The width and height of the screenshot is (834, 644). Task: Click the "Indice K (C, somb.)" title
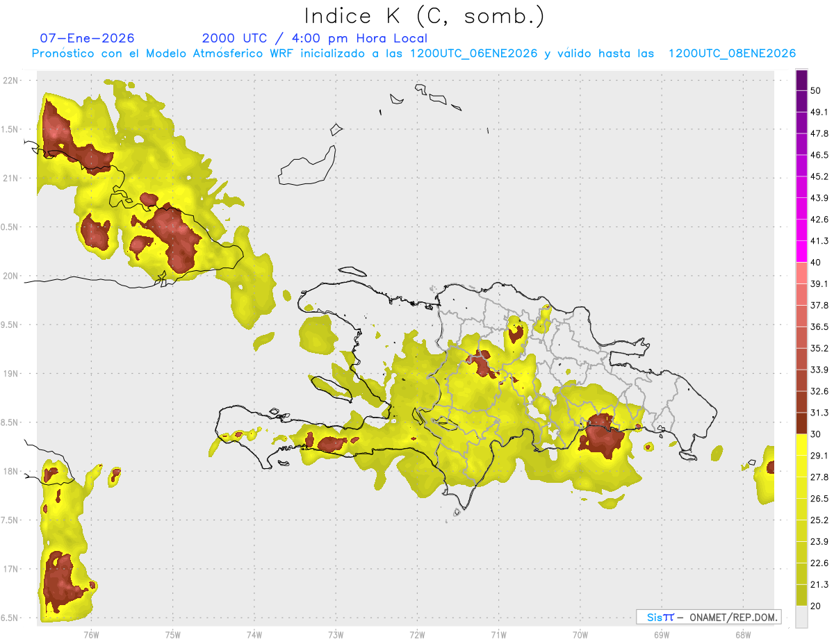pos(425,16)
